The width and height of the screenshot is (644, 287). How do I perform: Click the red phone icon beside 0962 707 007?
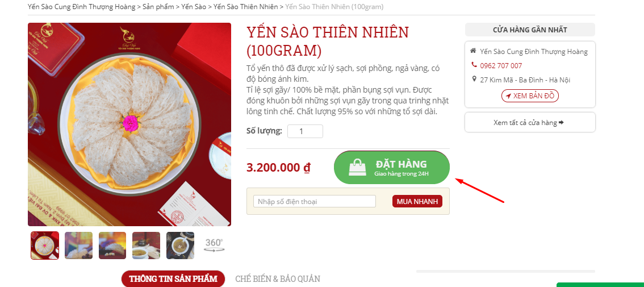pyautogui.click(x=474, y=65)
